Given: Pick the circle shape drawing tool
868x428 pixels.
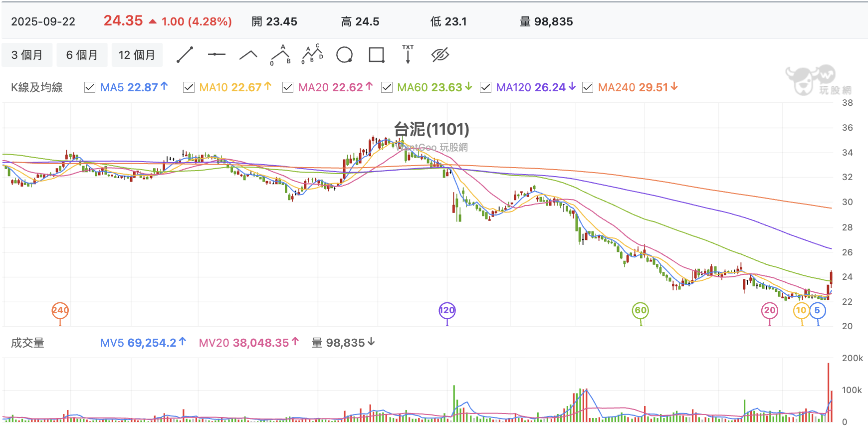Looking at the screenshot, I should point(345,55).
